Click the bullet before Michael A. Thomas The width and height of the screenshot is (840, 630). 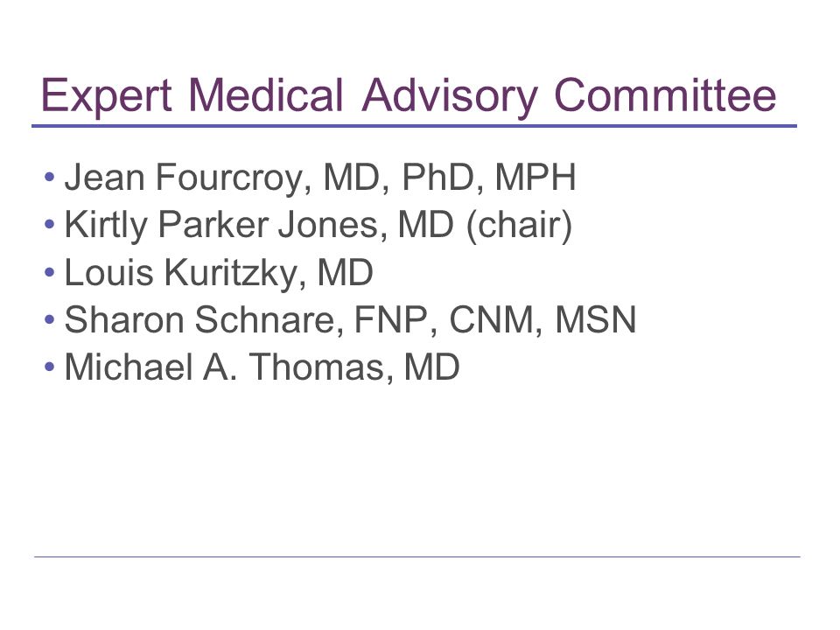[x=50, y=367]
